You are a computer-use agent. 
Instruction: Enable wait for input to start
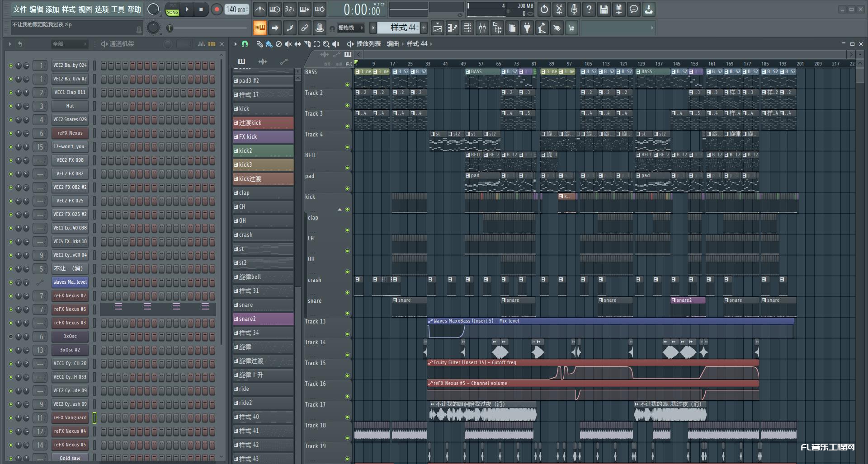click(x=274, y=9)
